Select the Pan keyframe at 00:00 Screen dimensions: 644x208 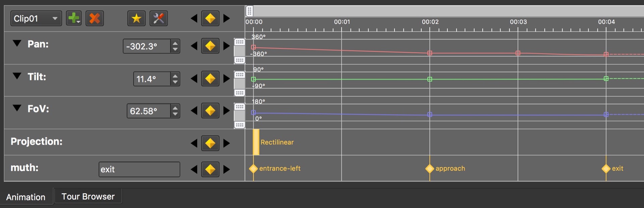point(254,47)
